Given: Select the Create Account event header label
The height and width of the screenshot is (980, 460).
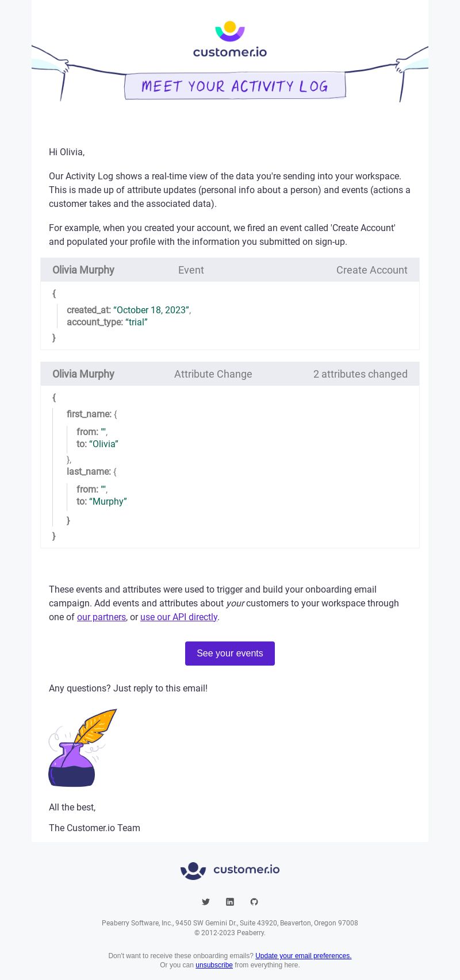Looking at the screenshot, I should point(372,270).
